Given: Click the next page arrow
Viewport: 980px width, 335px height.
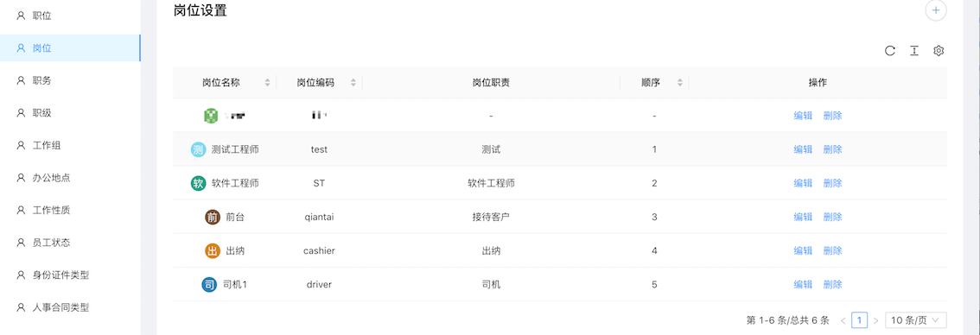Looking at the screenshot, I should point(875,320).
